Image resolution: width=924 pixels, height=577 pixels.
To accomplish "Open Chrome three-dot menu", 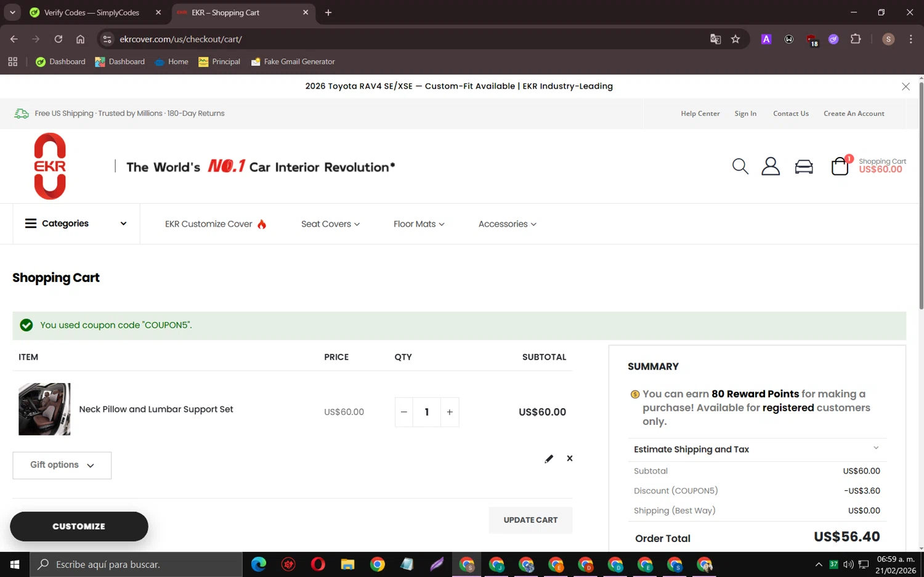I will click(x=910, y=39).
